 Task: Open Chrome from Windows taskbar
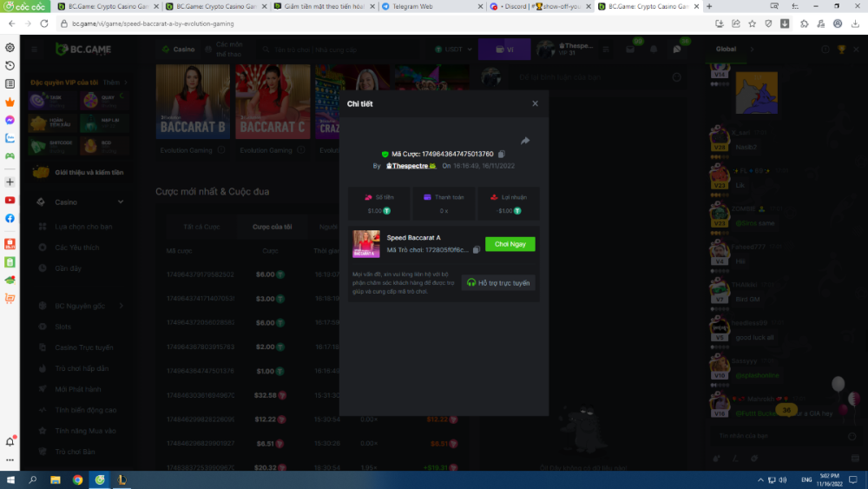pyautogui.click(x=77, y=479)
